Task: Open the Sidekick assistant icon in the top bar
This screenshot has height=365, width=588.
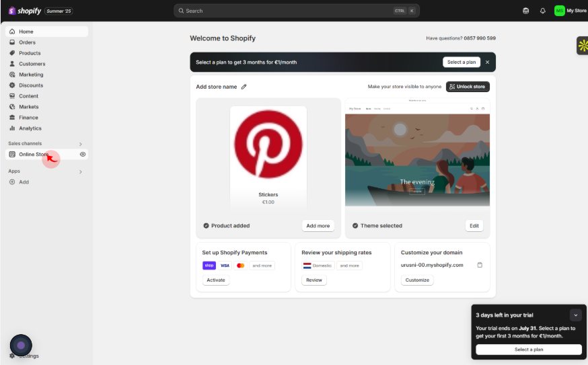Action: (x=525, y=11)
